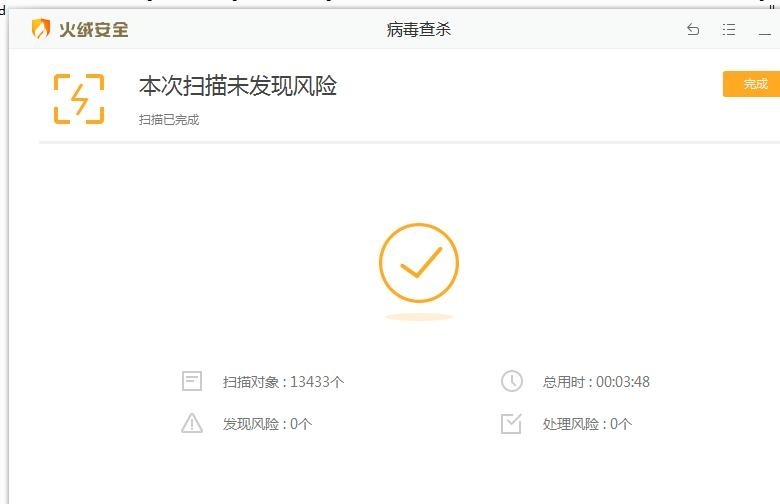780x504 pixels.
Task: Click the 本次扫描未发现风险 heading
Action: tap(238, 86)
